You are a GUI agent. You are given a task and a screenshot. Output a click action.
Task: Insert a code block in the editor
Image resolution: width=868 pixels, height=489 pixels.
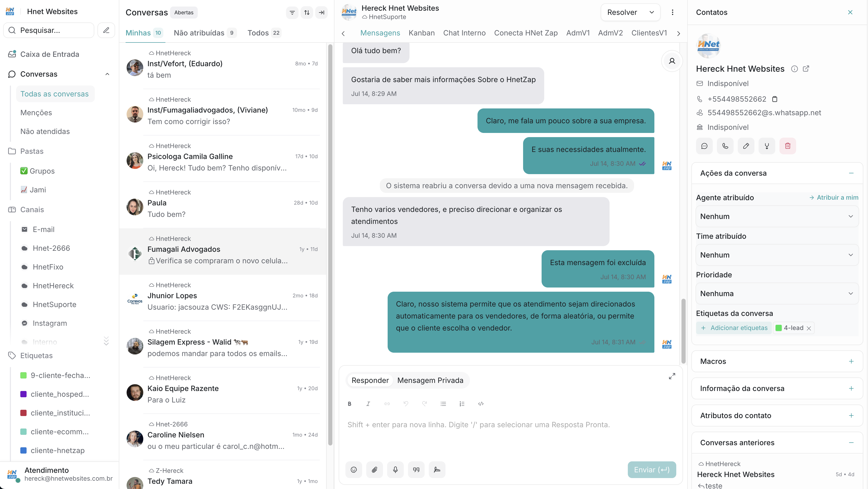[480, 404]
